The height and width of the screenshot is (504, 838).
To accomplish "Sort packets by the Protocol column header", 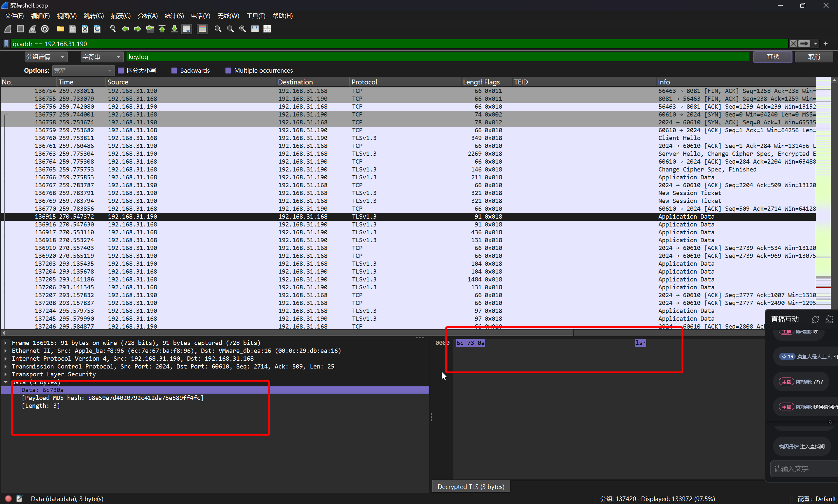I will [x=405, y=82].
